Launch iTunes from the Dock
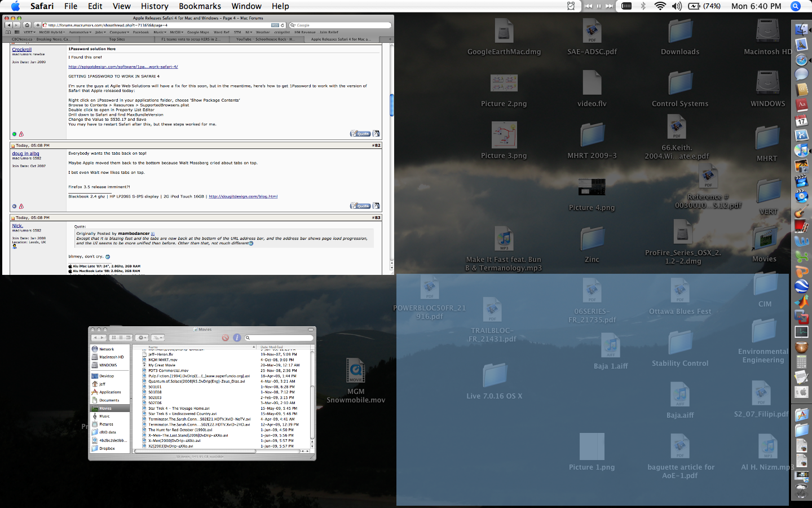 pyautogui.click(x=801, y=151)
